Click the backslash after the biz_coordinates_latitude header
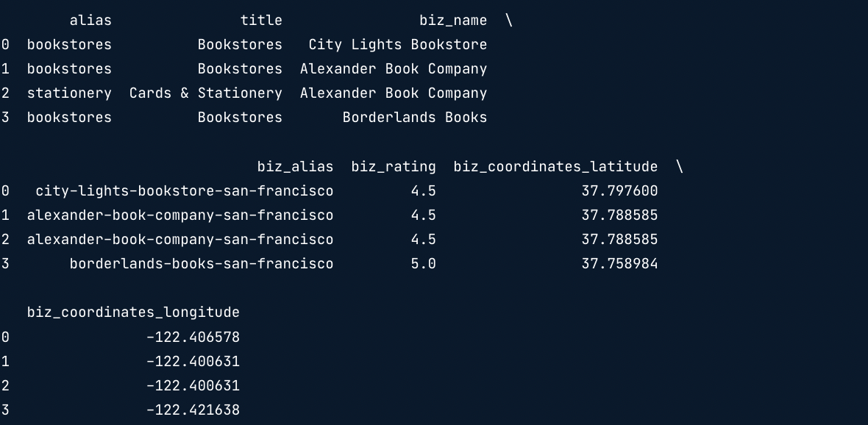The height and width of the screenshot is (425, 868). (x=680, y=167)
